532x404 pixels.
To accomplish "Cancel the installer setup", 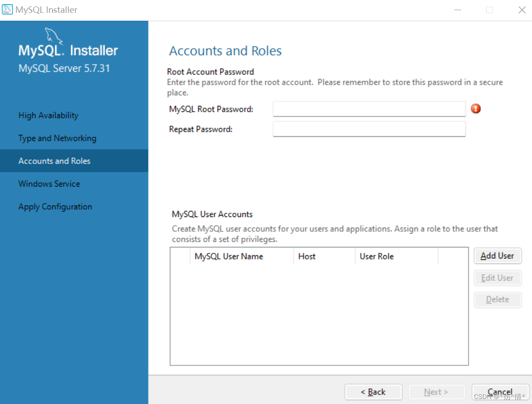I will click(x=500, y=392).
